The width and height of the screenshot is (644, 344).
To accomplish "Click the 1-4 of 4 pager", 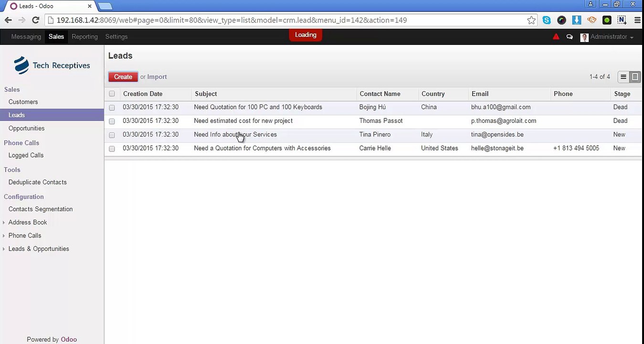I will pyautogui.click(x=600, y=77).
